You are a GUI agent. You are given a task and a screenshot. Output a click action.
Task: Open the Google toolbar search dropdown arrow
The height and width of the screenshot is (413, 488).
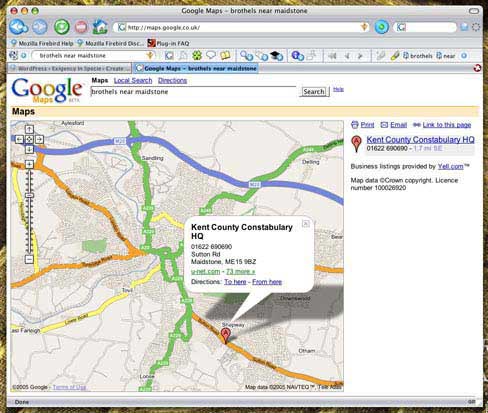[149, 56]
